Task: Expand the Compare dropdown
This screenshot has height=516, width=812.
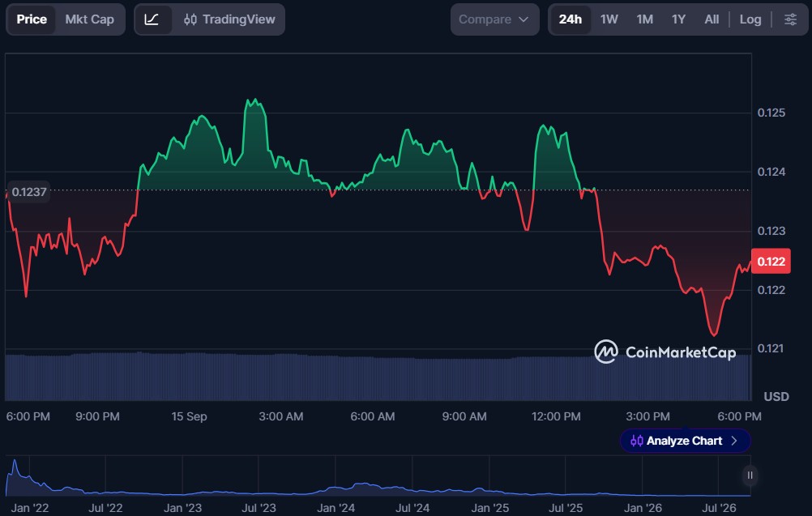Action: pos(494,19)
